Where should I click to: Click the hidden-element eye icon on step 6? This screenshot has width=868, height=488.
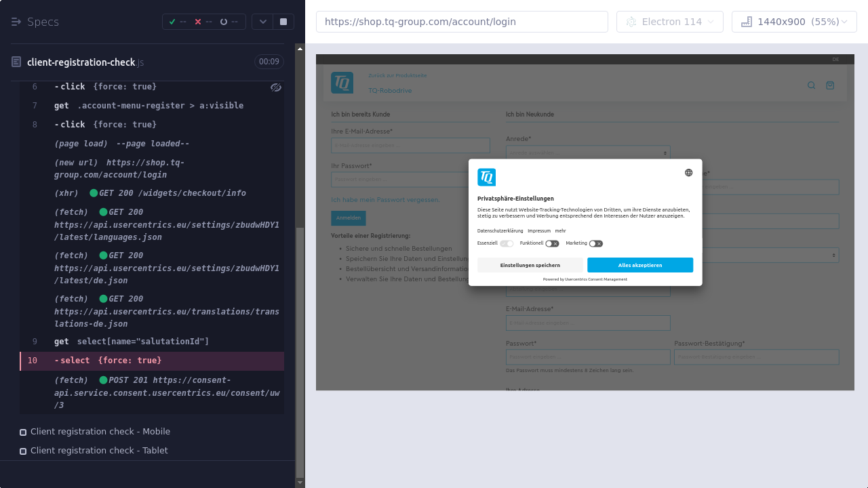(x=275, y=87)
